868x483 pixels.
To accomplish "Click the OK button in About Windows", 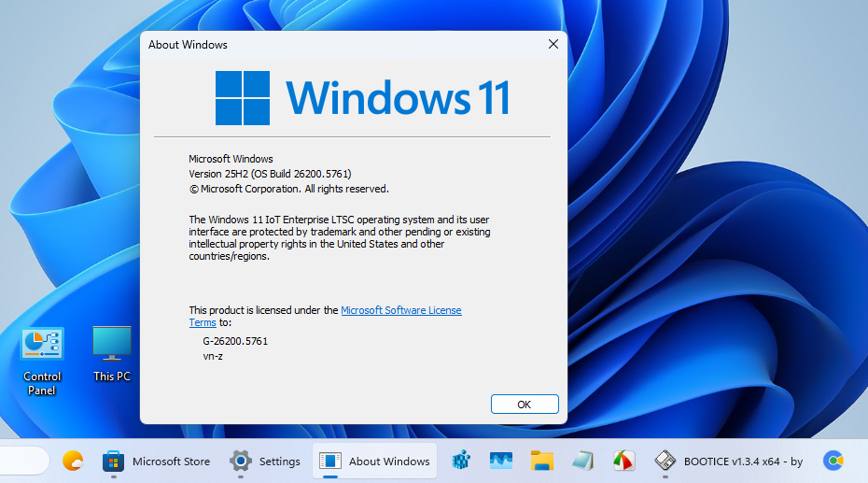I will [x=525, y=405].
